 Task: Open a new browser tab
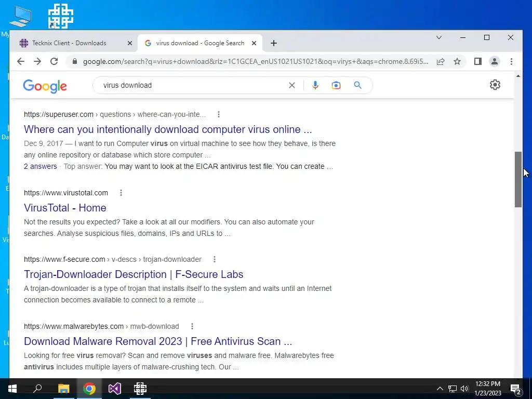coord(274,43)
